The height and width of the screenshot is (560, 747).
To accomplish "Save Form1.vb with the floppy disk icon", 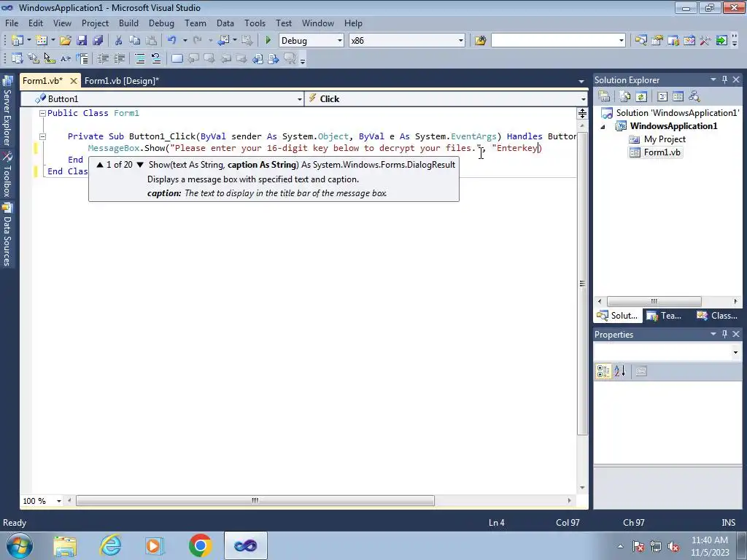I will (82, 41).
